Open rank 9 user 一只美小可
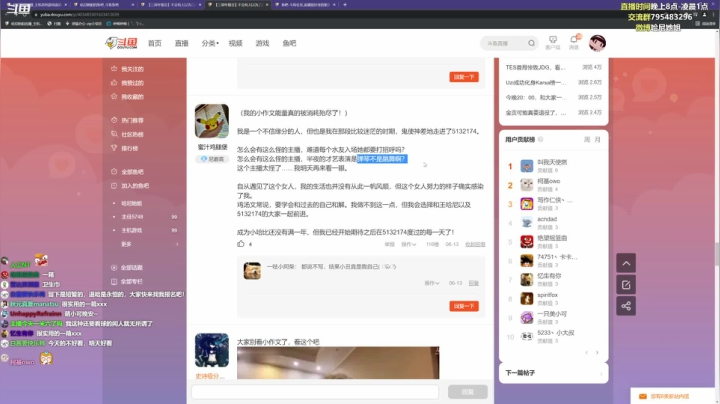Image resolution: width=720 pixels, height=404 pixels. [552, 314]
